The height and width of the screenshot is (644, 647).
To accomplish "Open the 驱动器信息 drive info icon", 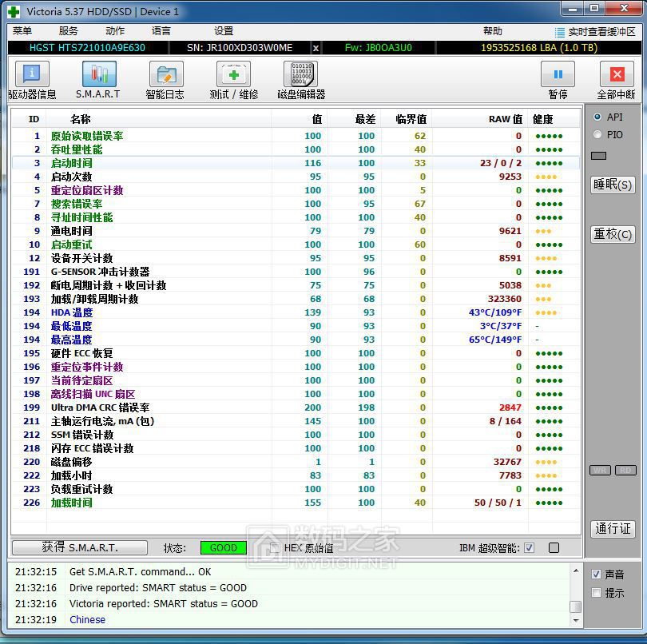I will (x=32, y=74).
